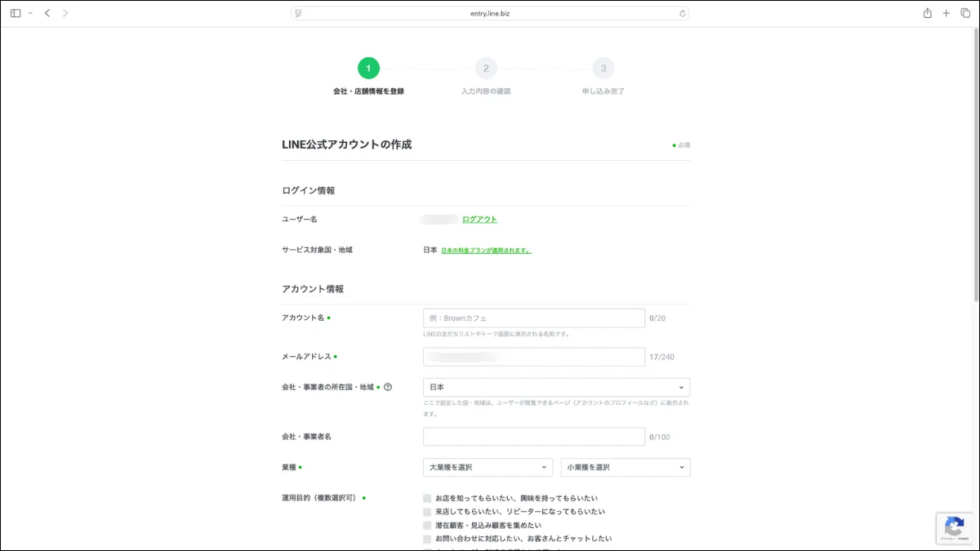Click the reCAPTCHA badge
The height and width of the screenshot is (551, 980).
955,528
